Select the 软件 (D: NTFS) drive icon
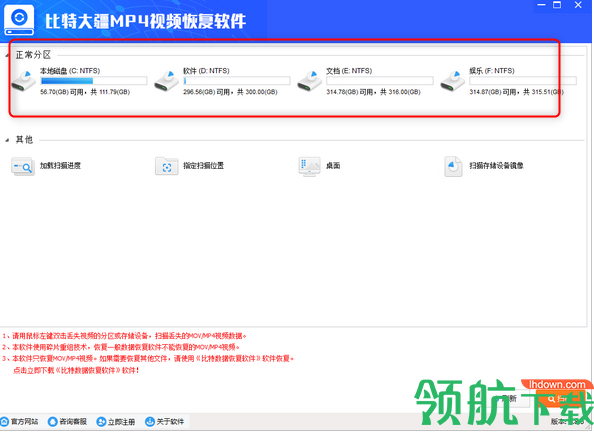 (x=166, y=81)
